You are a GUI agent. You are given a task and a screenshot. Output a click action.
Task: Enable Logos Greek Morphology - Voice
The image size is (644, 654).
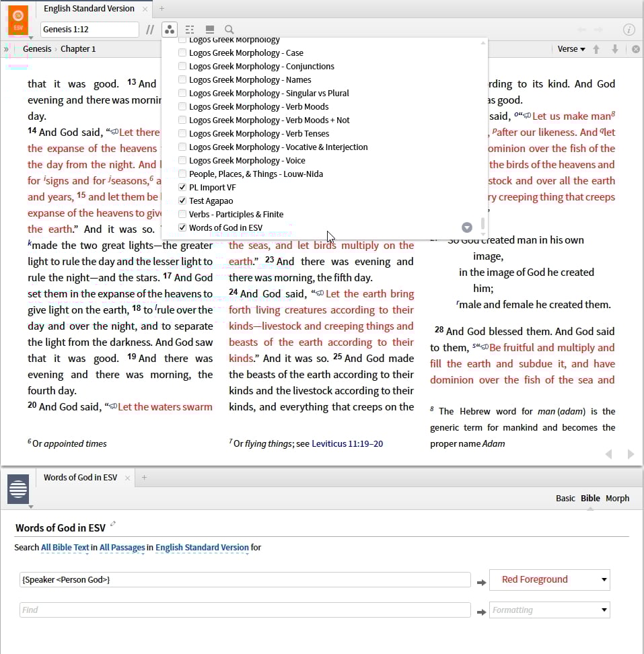pyautogui.click(x=182, y=160)
